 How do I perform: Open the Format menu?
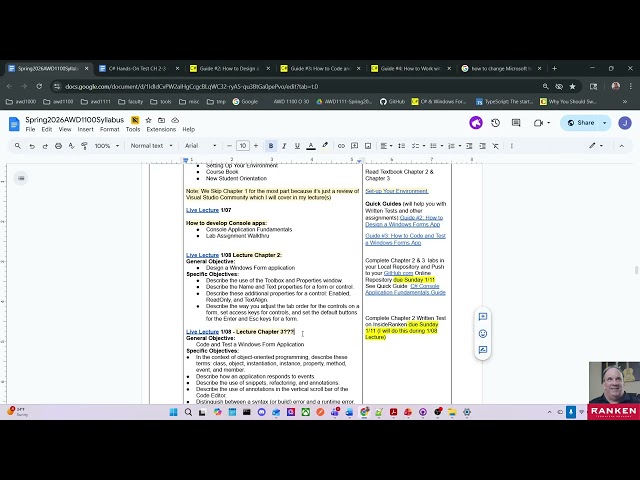(x=110, y=129)
